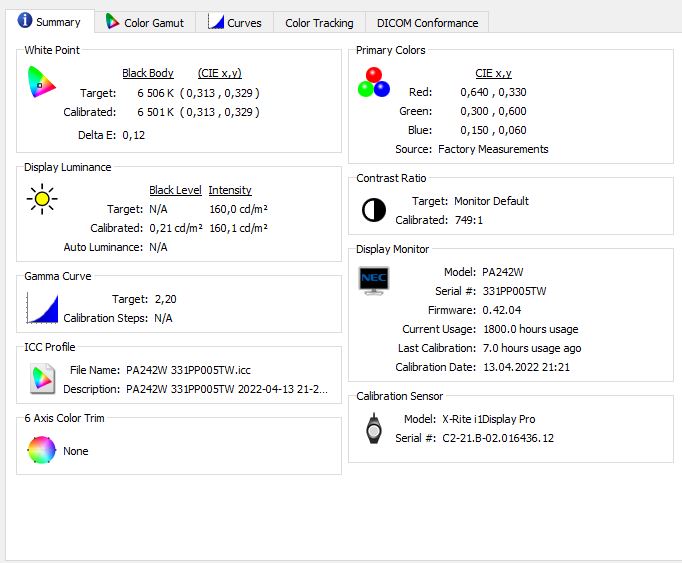Image resolution: width=682 pixels, height=563 pixels.
Task: Click the contrast target Monitor Default
Action: [x=491, y=201]
